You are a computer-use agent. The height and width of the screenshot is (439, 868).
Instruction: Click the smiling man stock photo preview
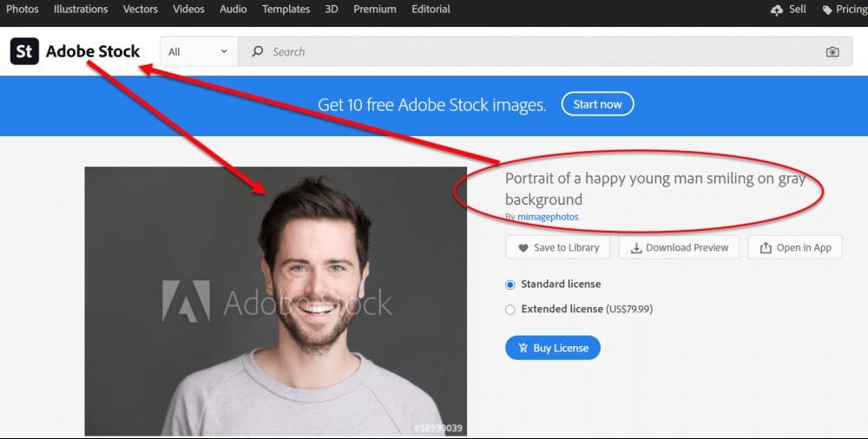point(275,301)
